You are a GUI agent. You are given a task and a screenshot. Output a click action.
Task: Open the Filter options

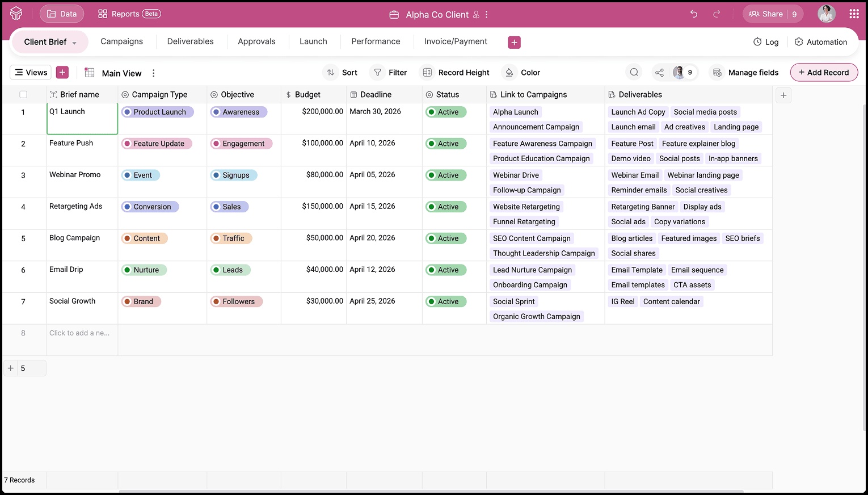389,73
